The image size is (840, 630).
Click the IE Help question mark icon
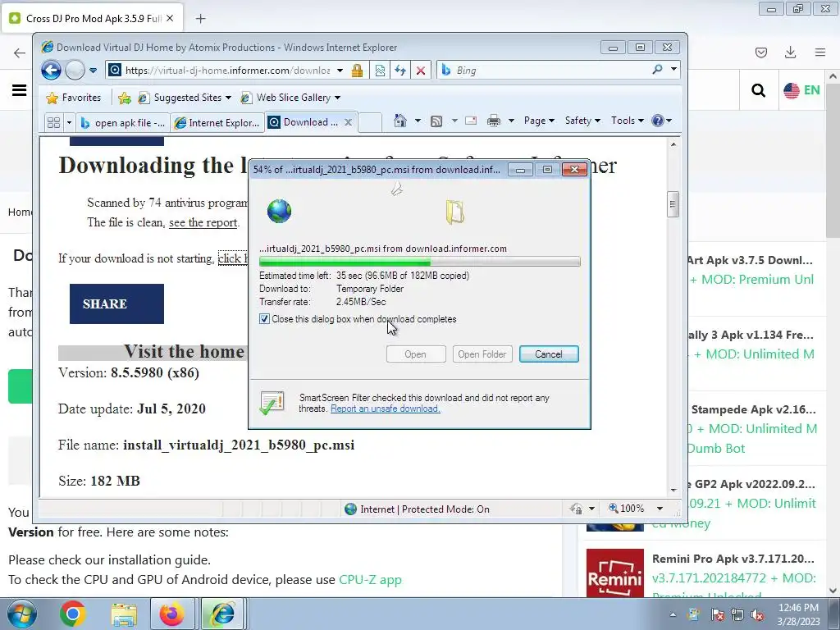658,121
